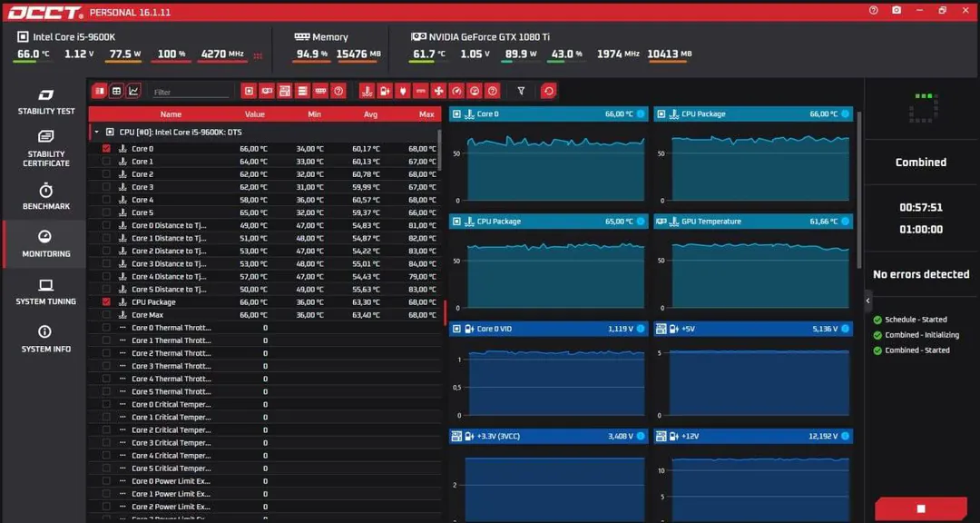Open the System Tuning section

pos(45,292)
